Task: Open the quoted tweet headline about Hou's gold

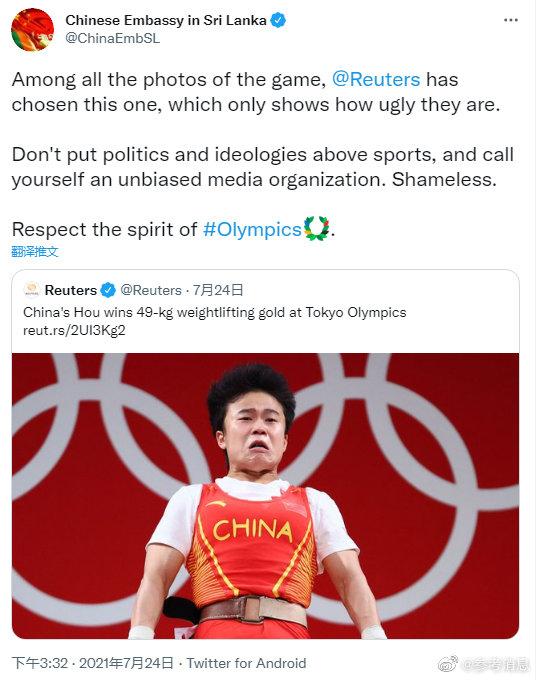Action: click(215, 312)
